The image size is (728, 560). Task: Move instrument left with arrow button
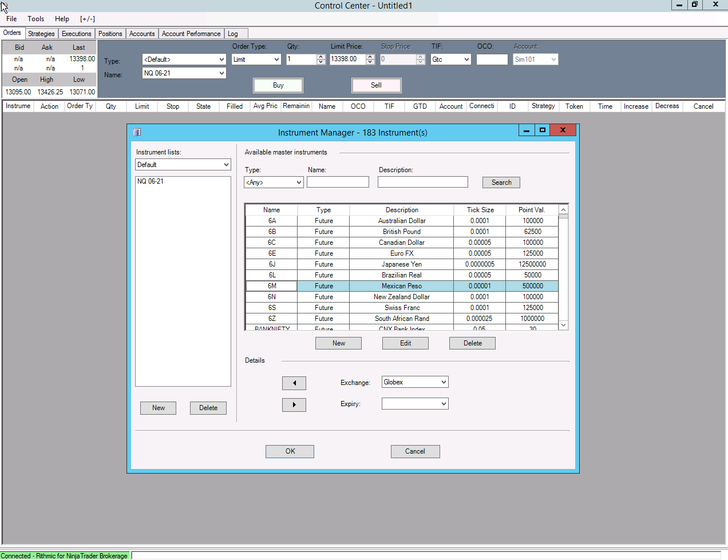pyautogui.click(x=294, y=383)
